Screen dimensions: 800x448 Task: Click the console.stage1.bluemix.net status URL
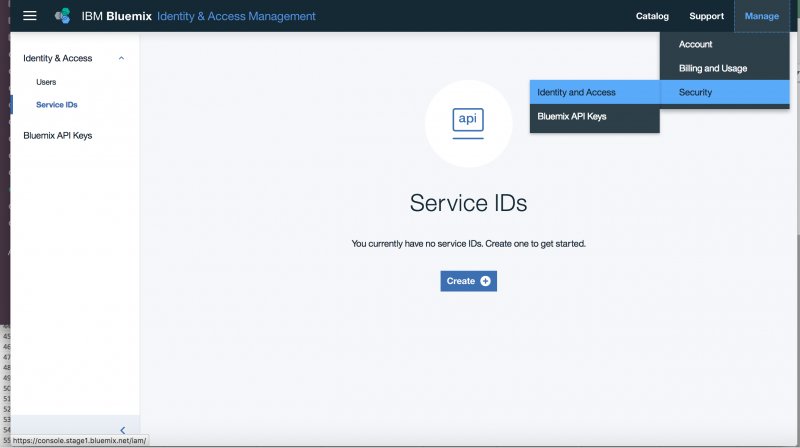coord(79,440)
